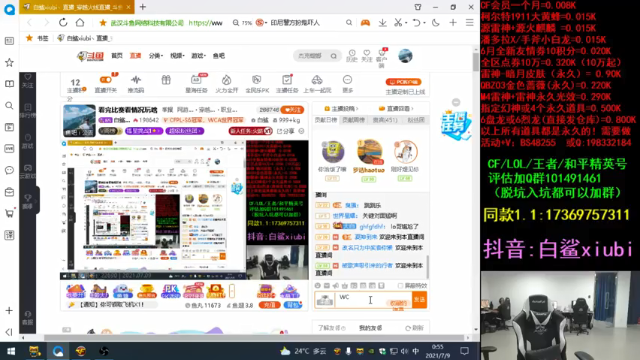Image resolution: width=640 pixels, height=360 pixels.
Task: Open the 全民乐PK icon
Action: 257,84
